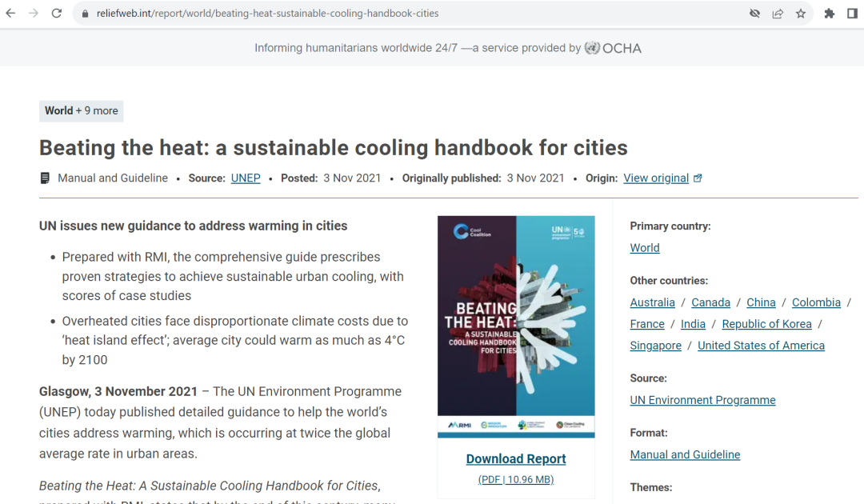Open the Canada country link

tap(711, 302)
